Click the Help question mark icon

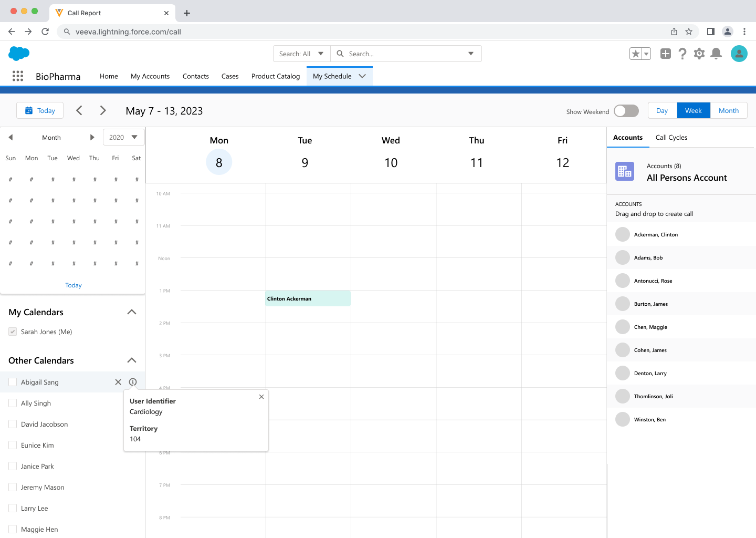[x=682, y=54]
